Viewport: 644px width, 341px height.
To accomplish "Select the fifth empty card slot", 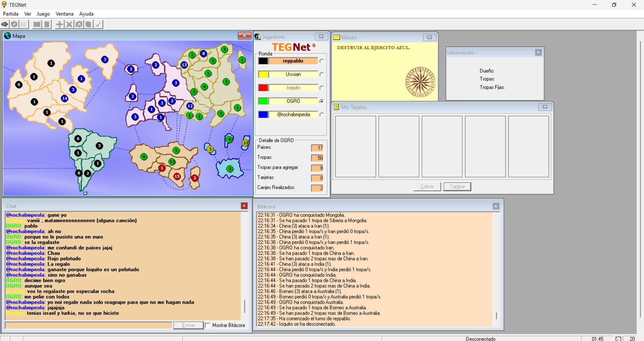I will 528,147.
